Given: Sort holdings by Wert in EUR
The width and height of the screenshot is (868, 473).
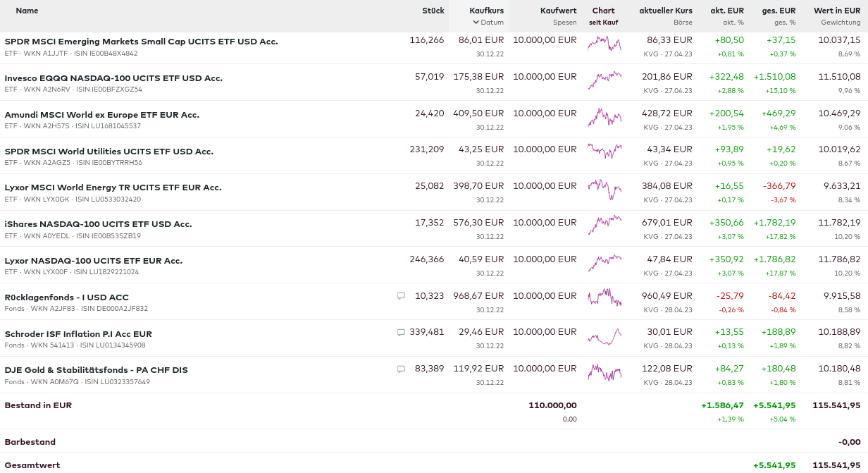Looking at the screenshot, I should coord(836,11).
